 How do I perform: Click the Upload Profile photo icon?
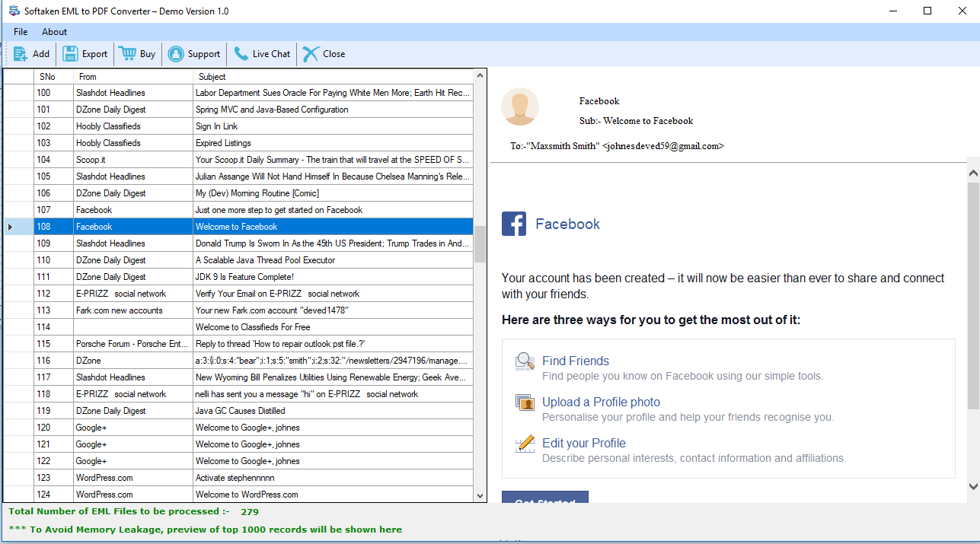pyautogui.click(x=525, y=402)
